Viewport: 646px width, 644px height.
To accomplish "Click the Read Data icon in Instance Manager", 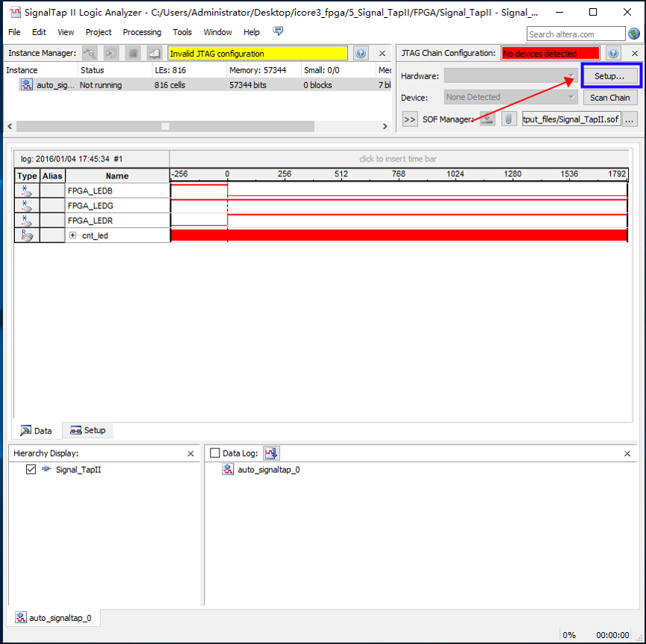I will pyautogui.click(x=154, y=54).
